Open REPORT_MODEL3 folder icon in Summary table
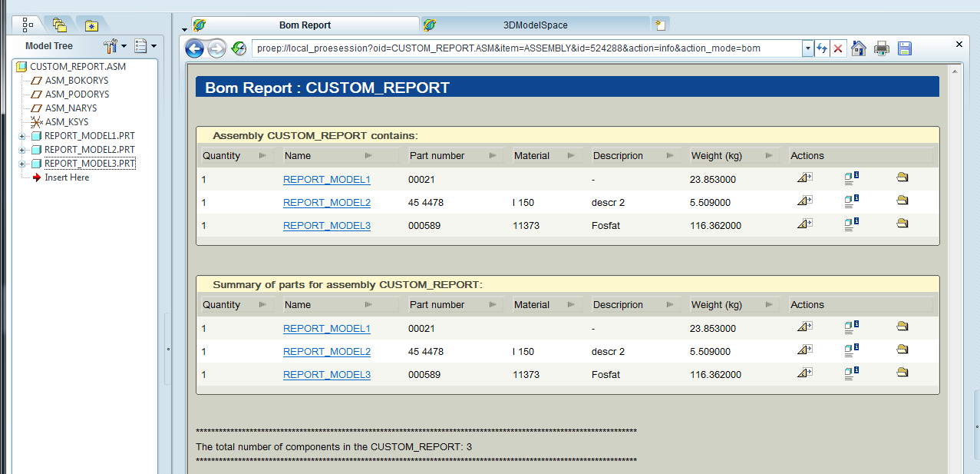 click(902, 373)
